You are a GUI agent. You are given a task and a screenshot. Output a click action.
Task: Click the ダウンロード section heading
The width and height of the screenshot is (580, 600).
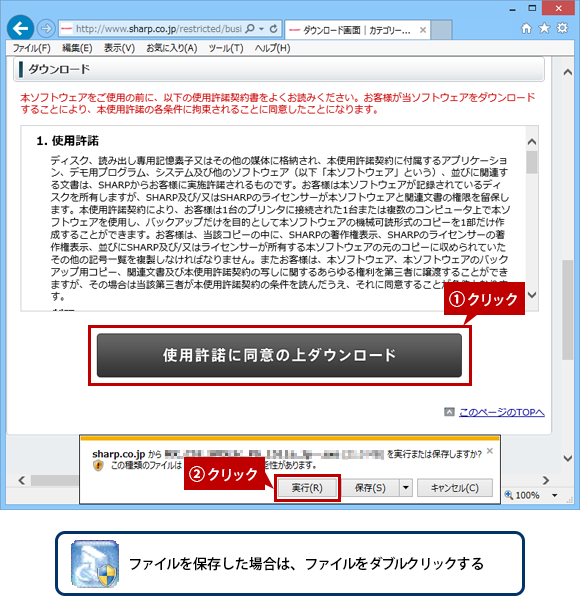pos(59,69)
